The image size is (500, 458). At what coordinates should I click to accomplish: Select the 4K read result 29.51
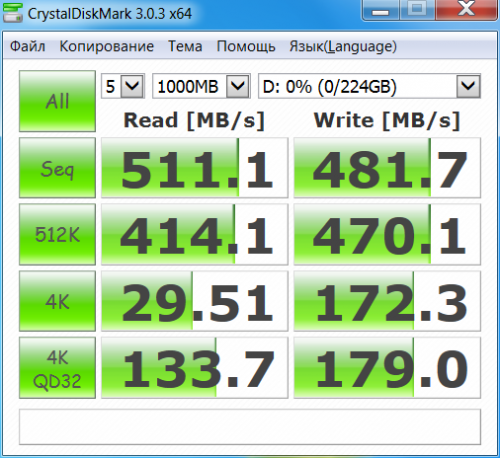point(195,301)
